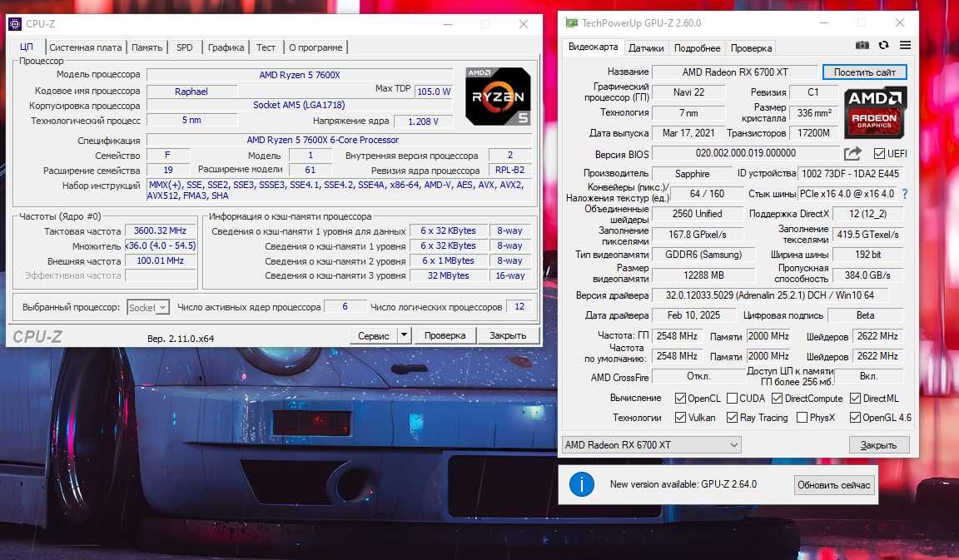Image resolution: width=959 pixels, height=560 pixels.
Task: Click the release date value Mar 17, 2021
Action: click(688, 132)
